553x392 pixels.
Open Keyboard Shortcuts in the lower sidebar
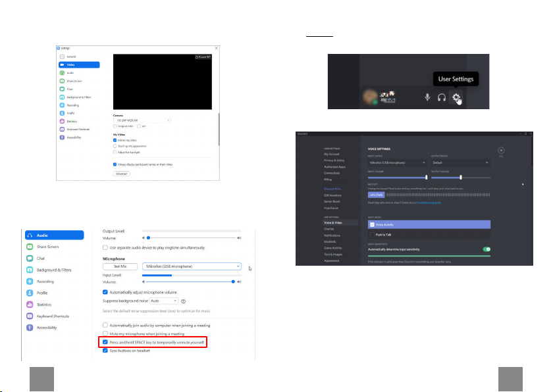[53, 316]
